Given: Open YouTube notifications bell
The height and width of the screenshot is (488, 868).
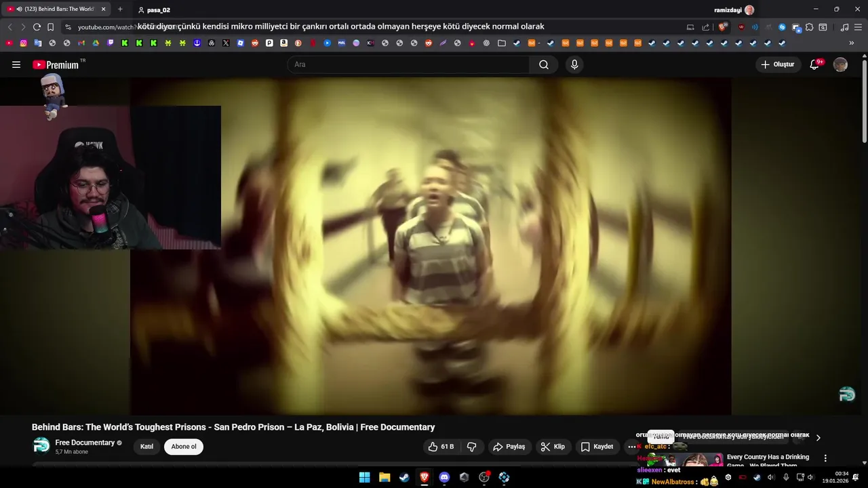Looking at the screenshot, I should click(815, 64).
